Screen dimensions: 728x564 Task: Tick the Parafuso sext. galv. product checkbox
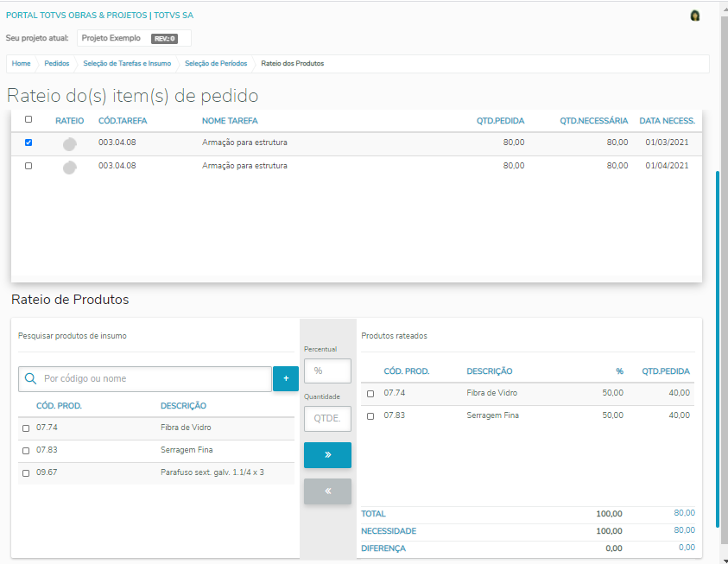tap(26, 473)
